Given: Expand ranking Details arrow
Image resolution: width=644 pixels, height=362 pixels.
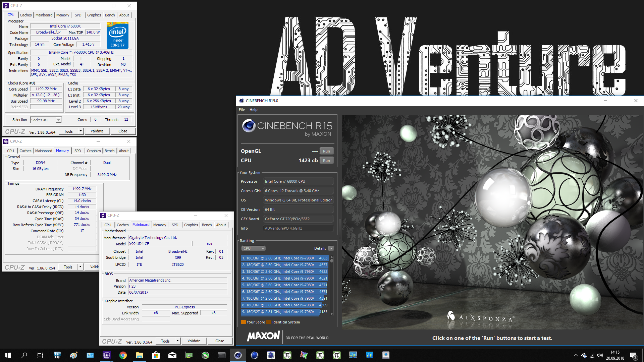Looking at the screenshot, I should tap(331, 248).
